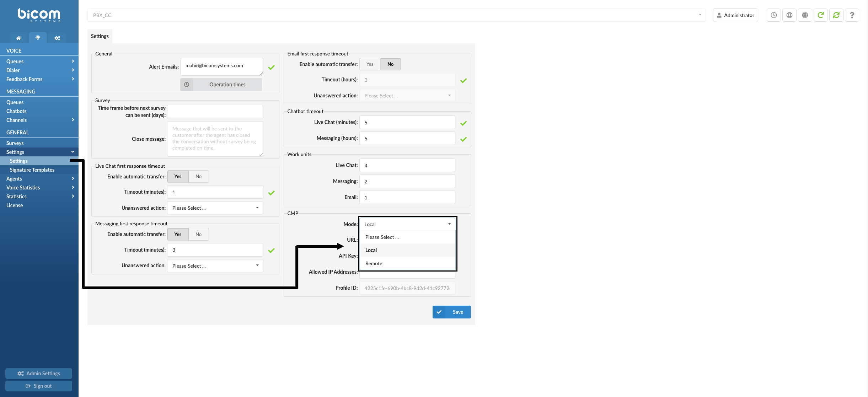
Task: Set Live Chat automatic transfer to No
Action: coord(198,177)
